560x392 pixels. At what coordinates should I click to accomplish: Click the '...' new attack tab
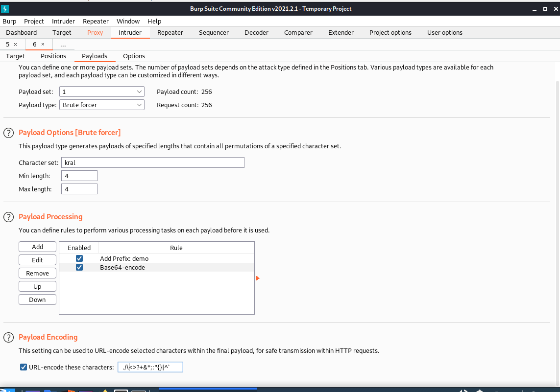63,44
